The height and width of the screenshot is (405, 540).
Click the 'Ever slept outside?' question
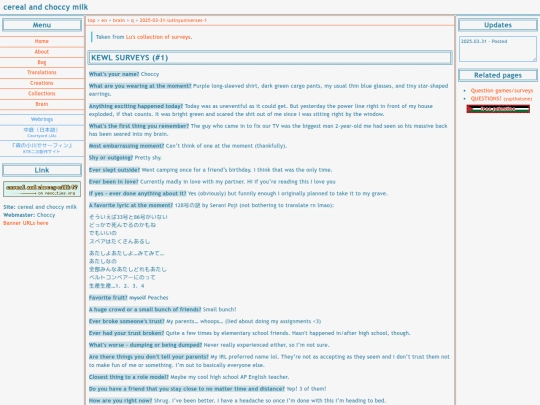point(114,170)
